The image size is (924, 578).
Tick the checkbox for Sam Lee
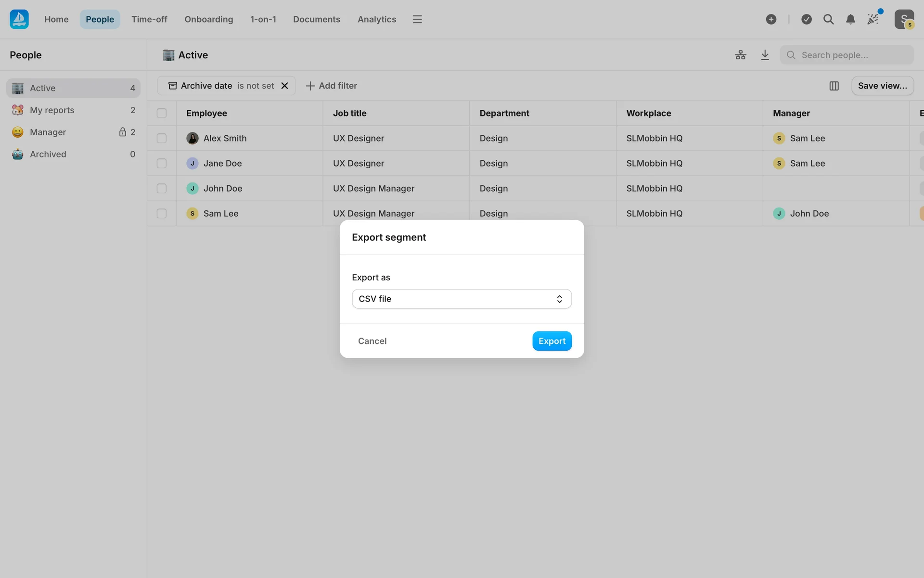[x=162, y=213]
